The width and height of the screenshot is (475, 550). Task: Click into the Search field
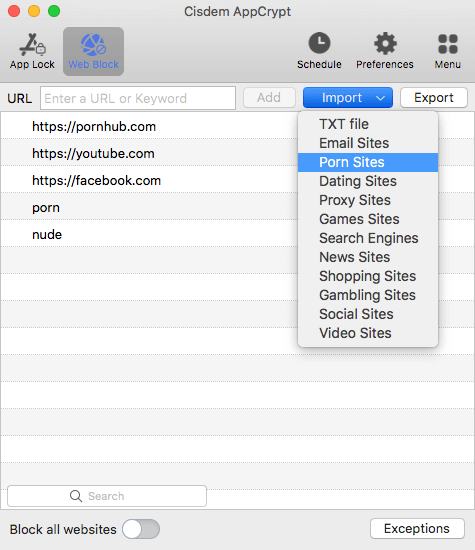pos(107,496)
